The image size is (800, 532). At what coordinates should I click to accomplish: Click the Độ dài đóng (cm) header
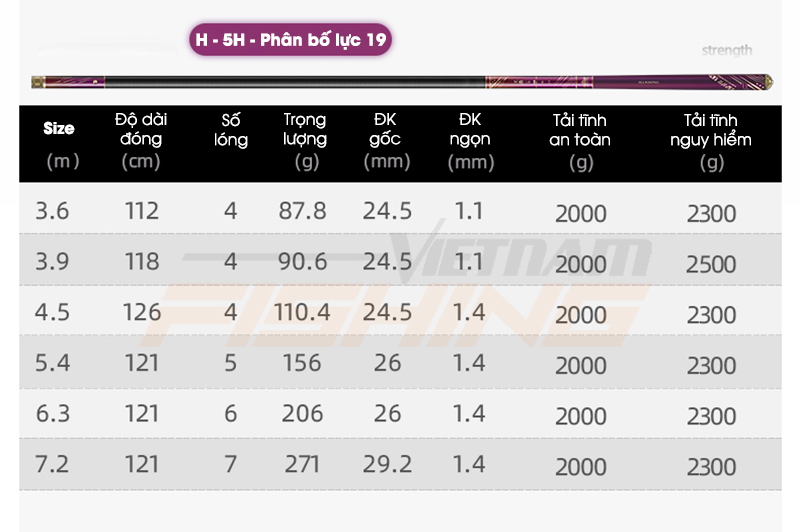pos(141,140)
